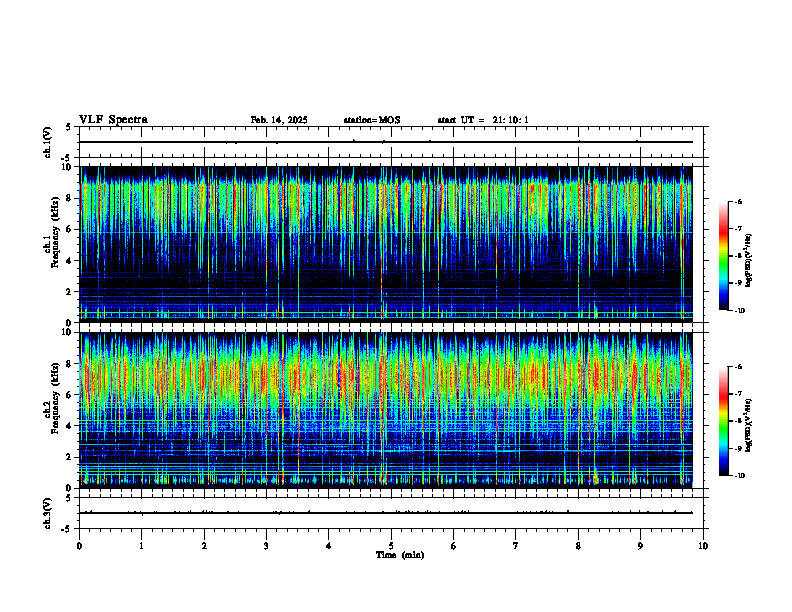Click the "-5" tick on the ch.3(V) axis
This screenshot has height=612, width=792.
point(65,529)
